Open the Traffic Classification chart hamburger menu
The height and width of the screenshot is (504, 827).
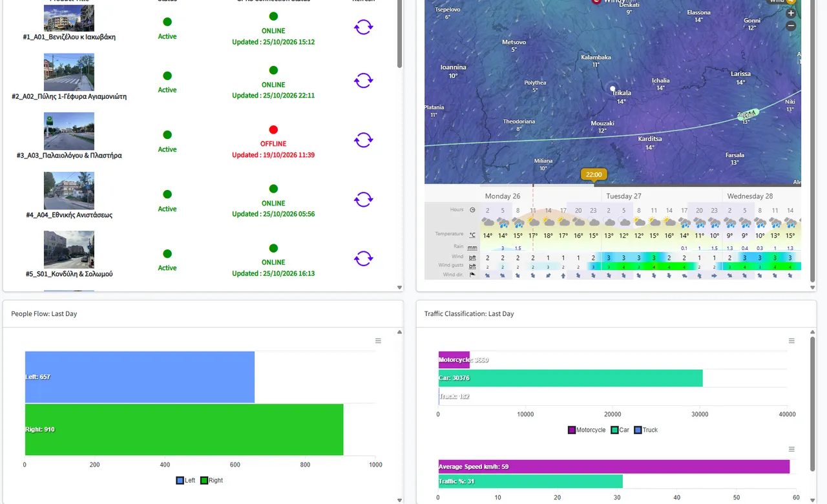click(791, 341)
